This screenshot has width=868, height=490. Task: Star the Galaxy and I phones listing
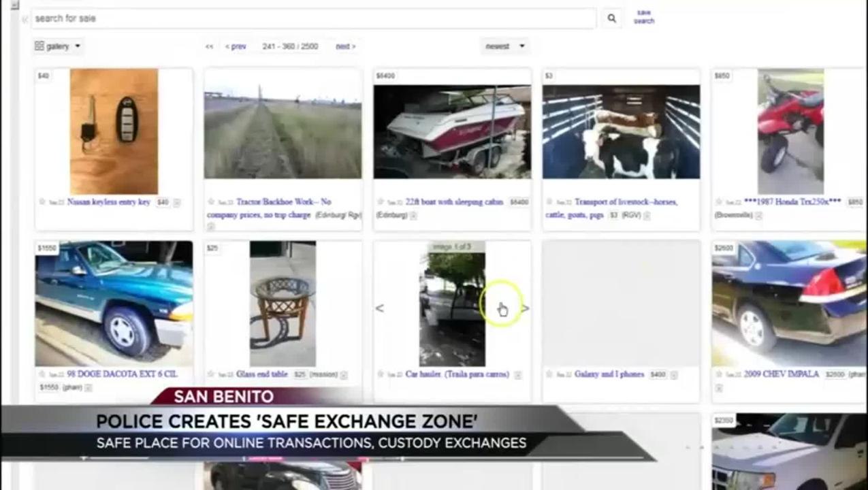click(x=549, y=374)
